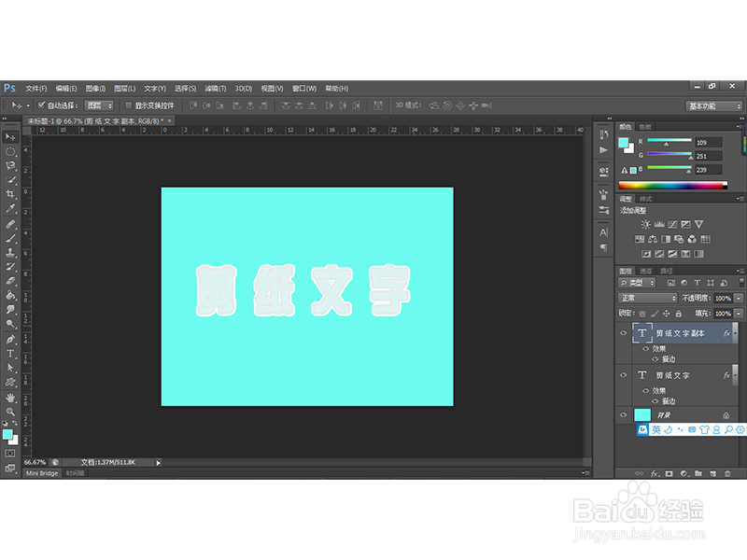This screenshot has height=560, width=747.
Task: Select the Custom Shape tool
Action: 10,382
